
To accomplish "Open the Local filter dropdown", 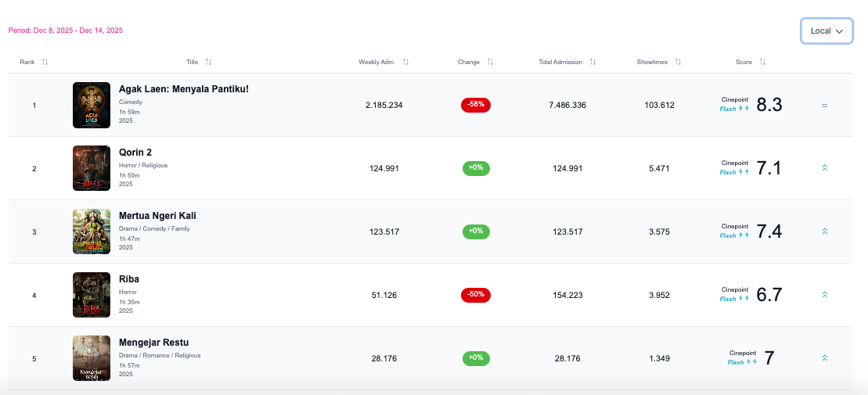I will [x=827, y=31].
